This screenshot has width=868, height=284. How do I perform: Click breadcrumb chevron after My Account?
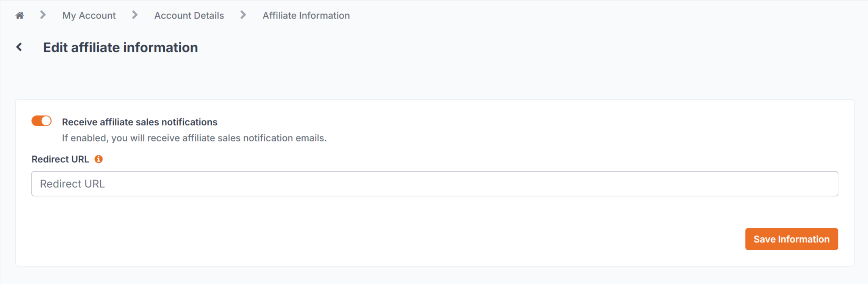(135, 15)
